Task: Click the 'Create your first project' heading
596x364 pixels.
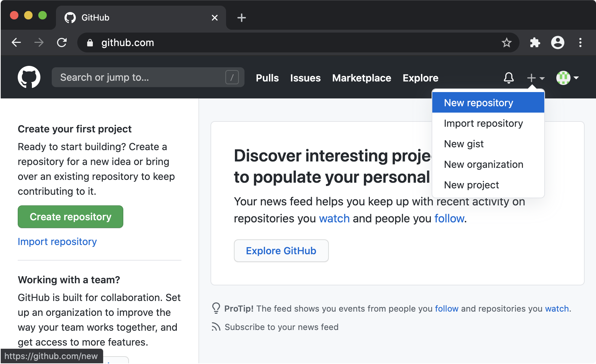Action: 75,129
